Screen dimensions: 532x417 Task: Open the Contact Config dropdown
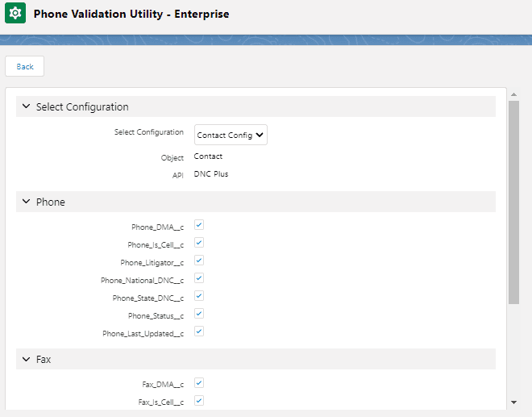pos(231,136)
